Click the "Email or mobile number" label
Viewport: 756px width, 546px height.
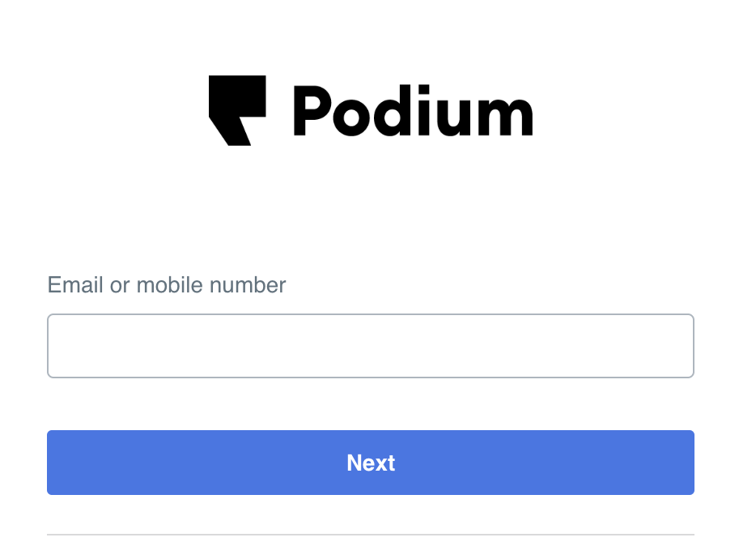pyautogui.click(x=167, y=285)
